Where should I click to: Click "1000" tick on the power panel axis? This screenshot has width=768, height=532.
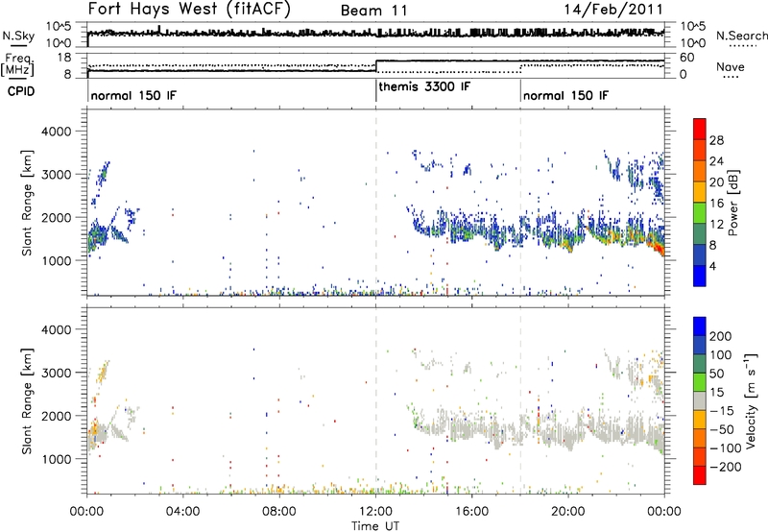pyautogui.click(x=57, y=260)
